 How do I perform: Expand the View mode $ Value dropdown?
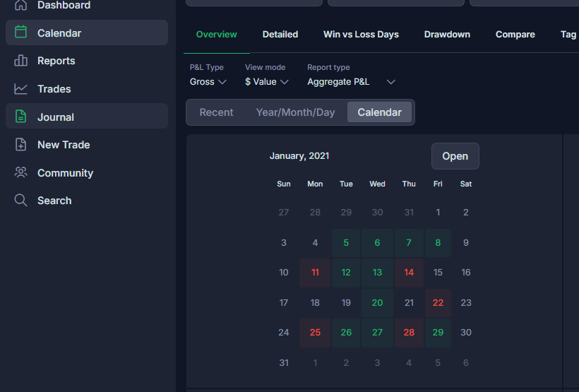point(267,82)
